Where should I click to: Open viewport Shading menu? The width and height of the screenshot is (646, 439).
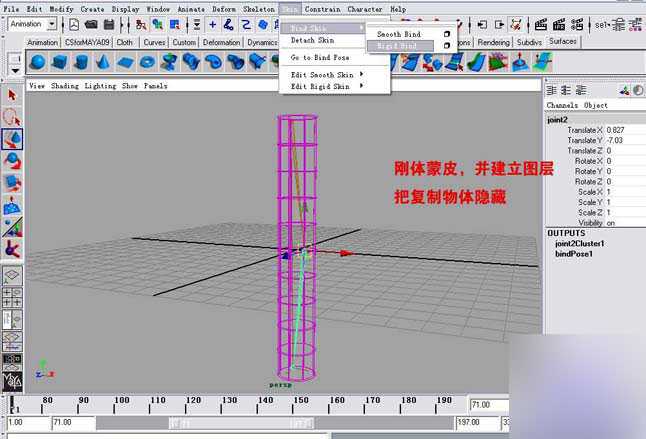coord(65,86)
